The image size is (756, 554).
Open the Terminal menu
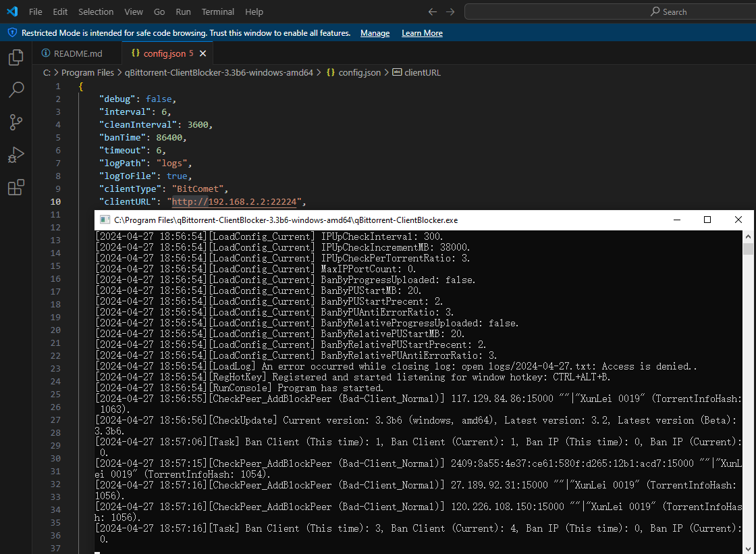pyautogui.click(x=218, y=11)
